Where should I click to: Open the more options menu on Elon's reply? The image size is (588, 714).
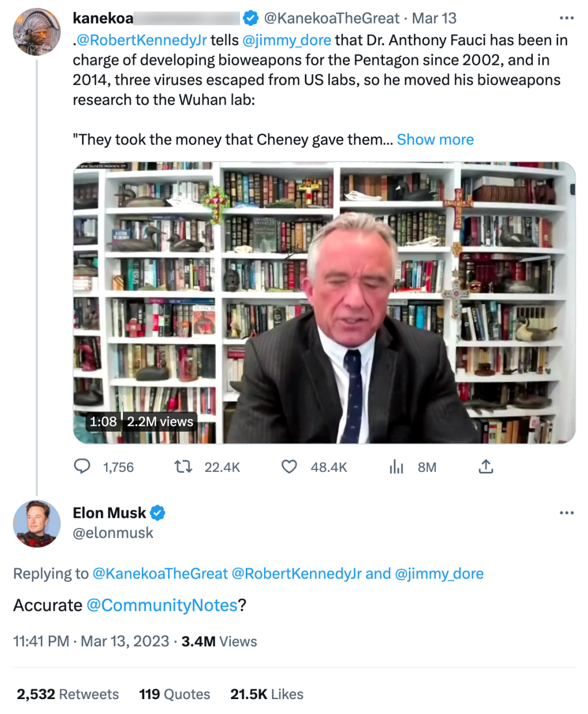(x=566, y=513)
